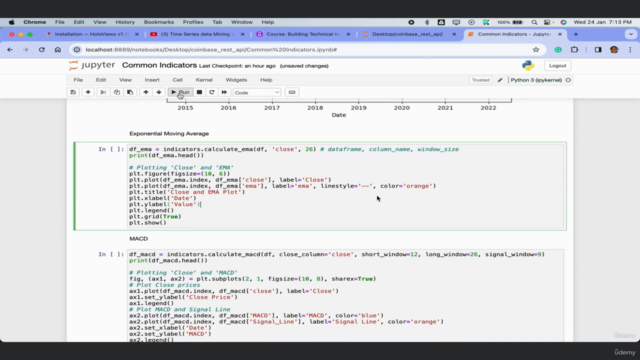This screenshot has width=640, height=360.
Task: Click the green Grammarly extension icon
Action: [x=558, y=50]
